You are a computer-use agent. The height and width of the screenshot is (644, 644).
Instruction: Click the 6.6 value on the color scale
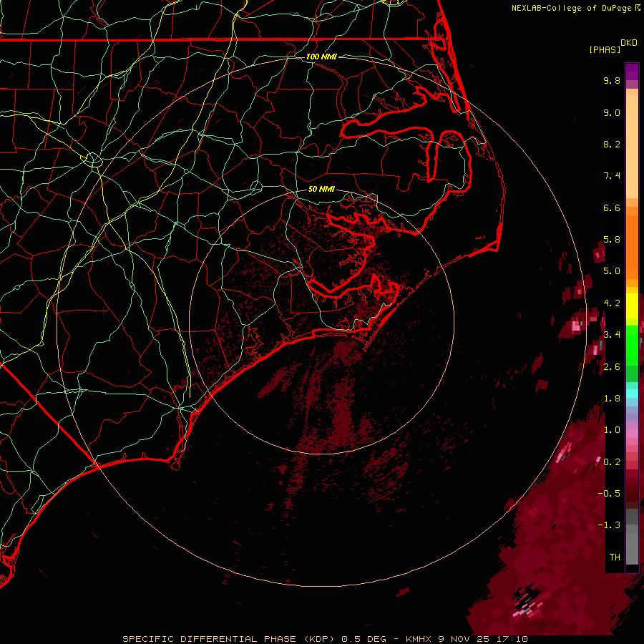[x=612, y=208]
